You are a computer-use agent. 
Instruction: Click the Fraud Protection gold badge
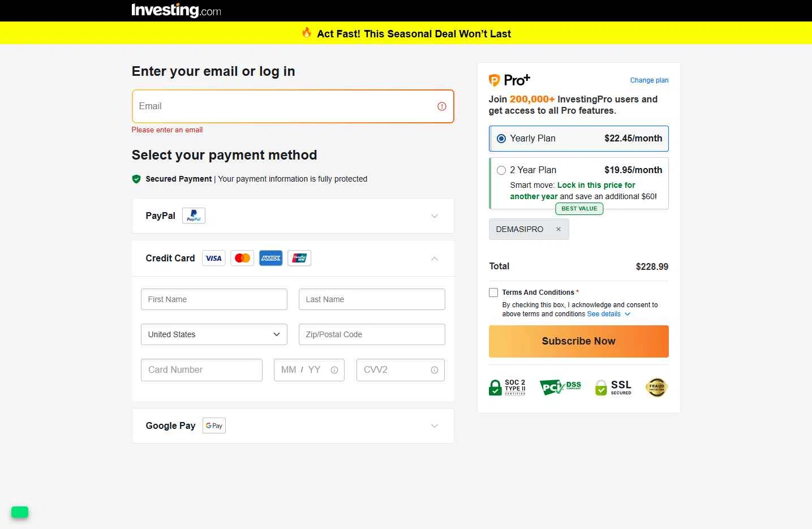pyautogui.click(x=656, y=388)
